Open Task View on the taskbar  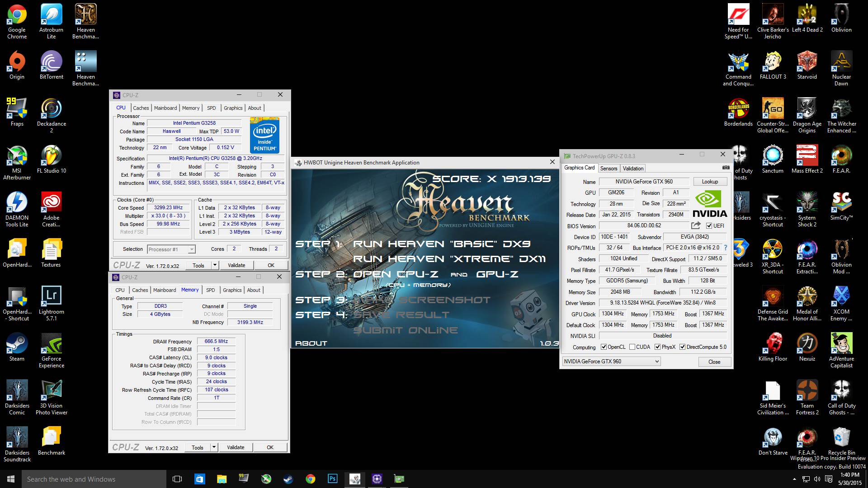[177, 479]
